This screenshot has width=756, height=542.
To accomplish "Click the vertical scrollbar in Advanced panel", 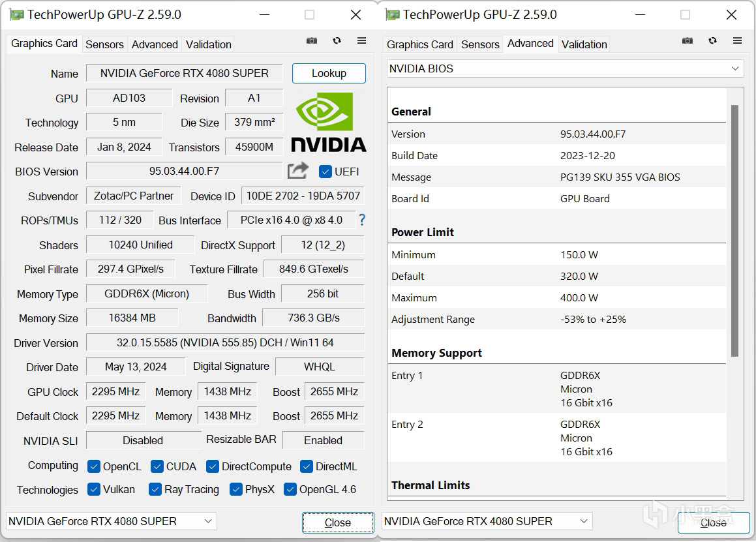I will pos(734,230).
